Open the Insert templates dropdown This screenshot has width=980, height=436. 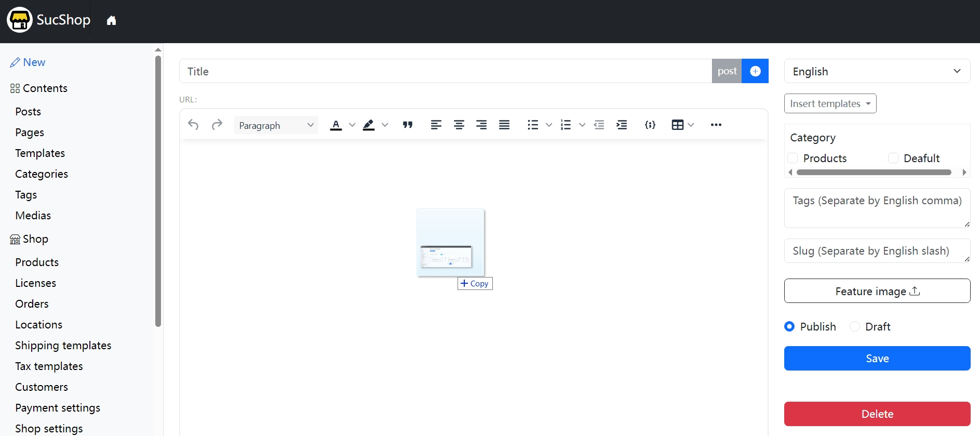click(x=830, y=103)
